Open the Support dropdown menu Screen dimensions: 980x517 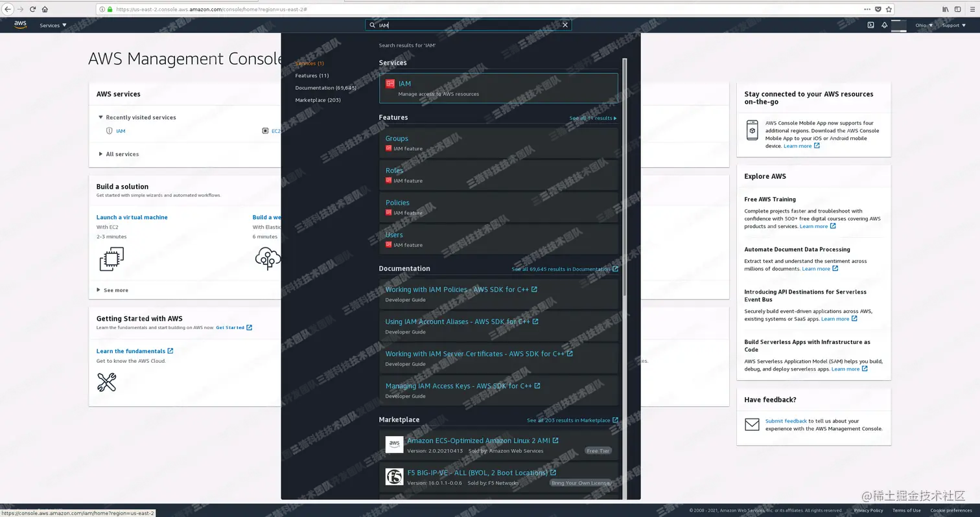click(953, 25)
